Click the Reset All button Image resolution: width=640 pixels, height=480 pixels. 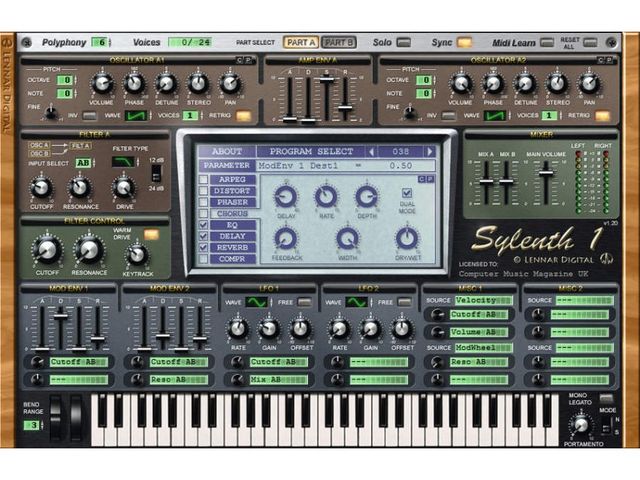click(590, 42)
